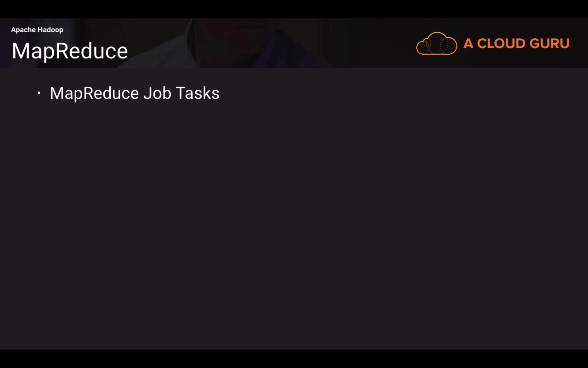Click the "A CLOUD GURU" brand text
Image resolution: width=588 pixels, height=368 pixels.
[x=516, y=44]
